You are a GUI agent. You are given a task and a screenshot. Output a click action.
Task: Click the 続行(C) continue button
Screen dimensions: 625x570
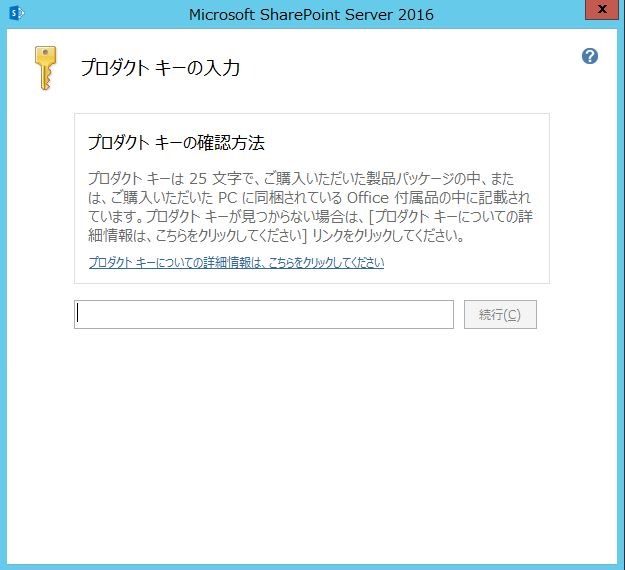click(x=500, y=314)
